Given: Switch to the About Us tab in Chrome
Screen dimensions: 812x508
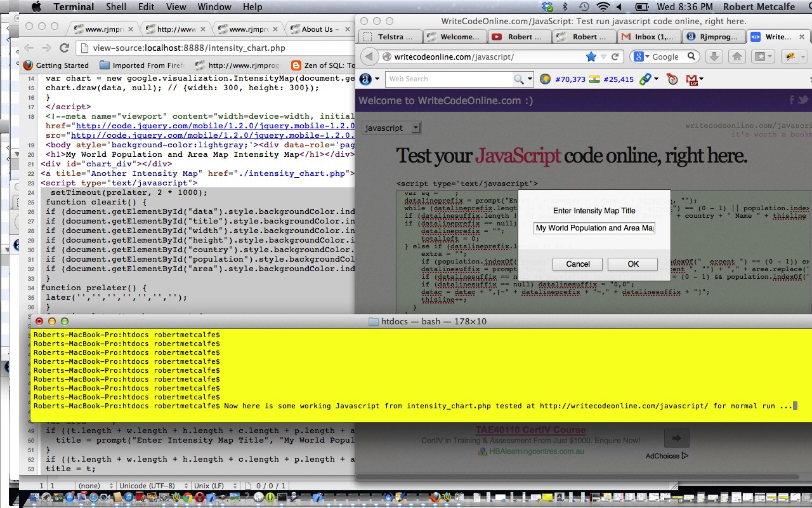Looking at the screenshot, I should [x=320, y=29].
